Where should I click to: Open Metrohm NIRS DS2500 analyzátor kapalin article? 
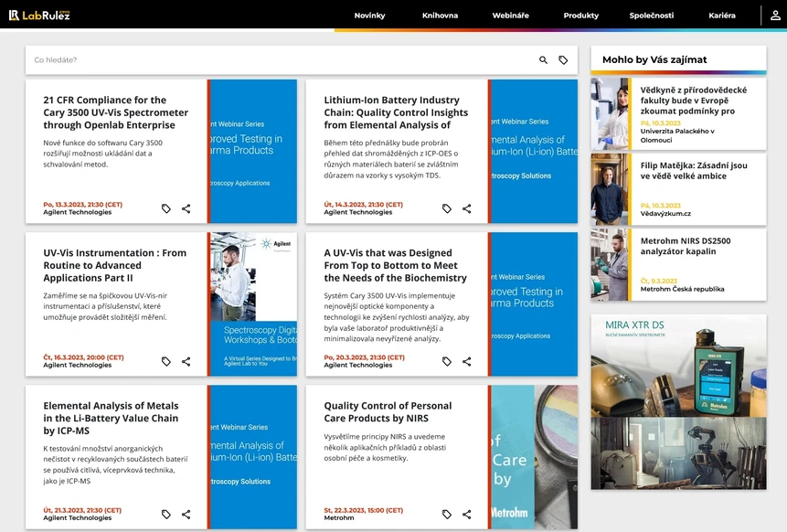click(x=686, y=246)
